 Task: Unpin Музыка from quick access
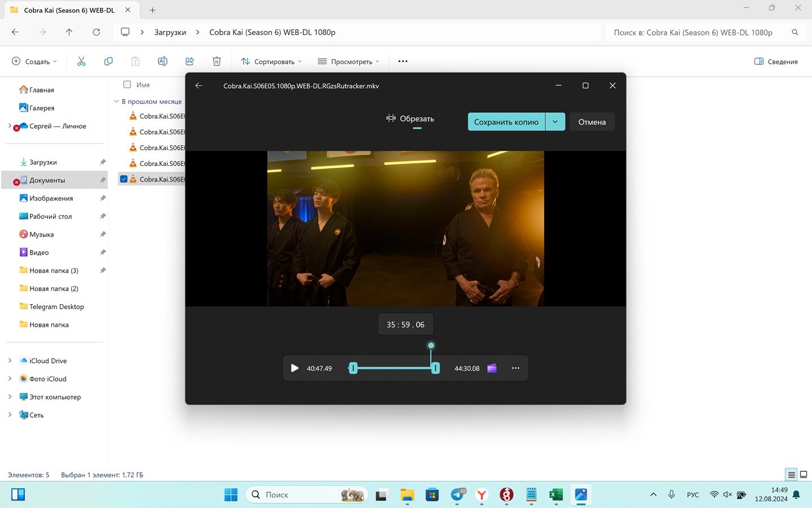pyautogui.click(x=103, y=234)
